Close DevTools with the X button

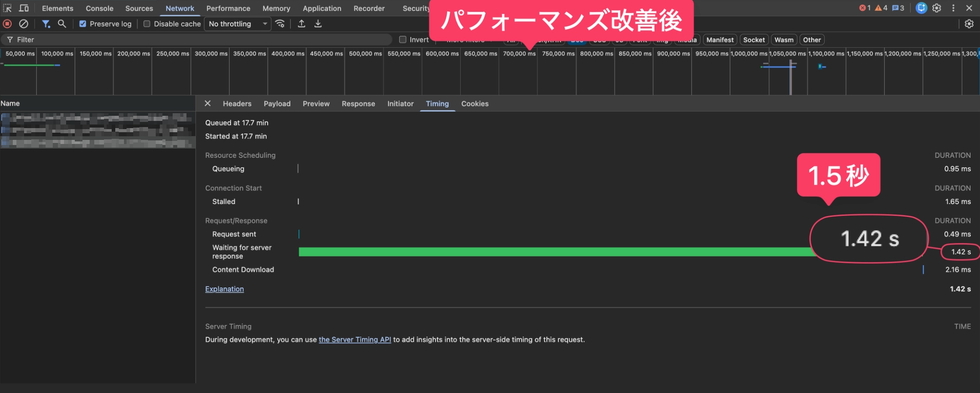coord(969,8)
